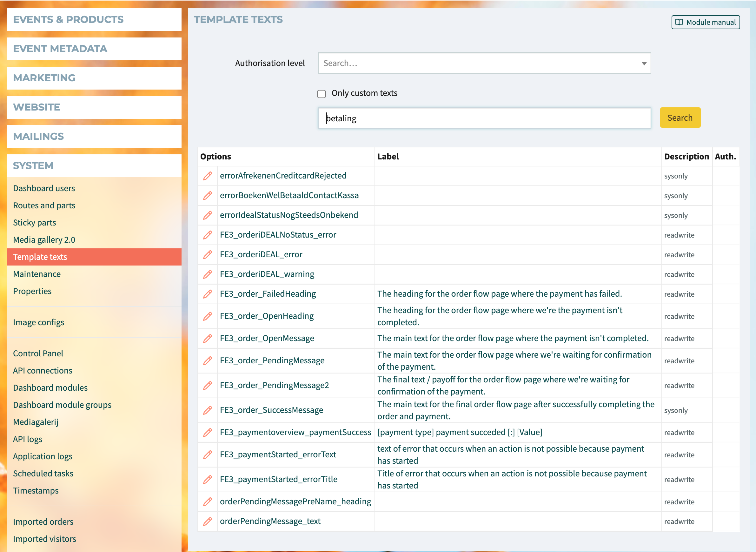Image resolution: width=756 pixels, height=552 pixels.
Task: Go to Scheduled tasks menu item
Action: point(43,474)
